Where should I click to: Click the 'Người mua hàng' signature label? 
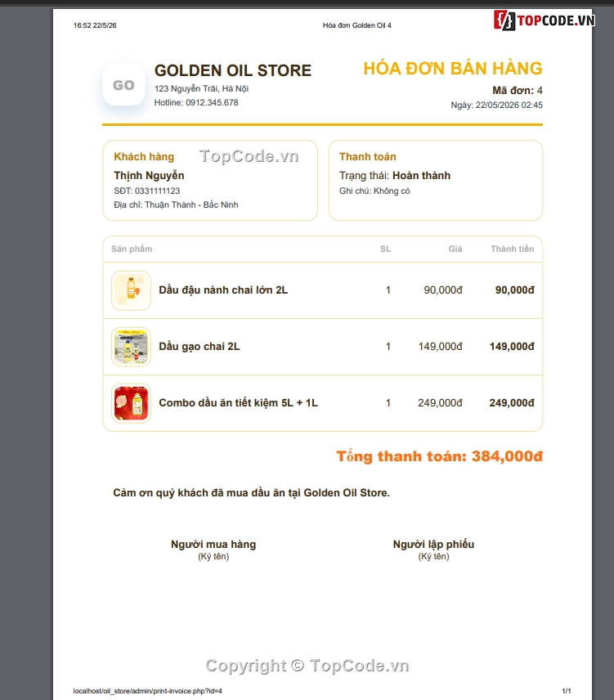213,544
